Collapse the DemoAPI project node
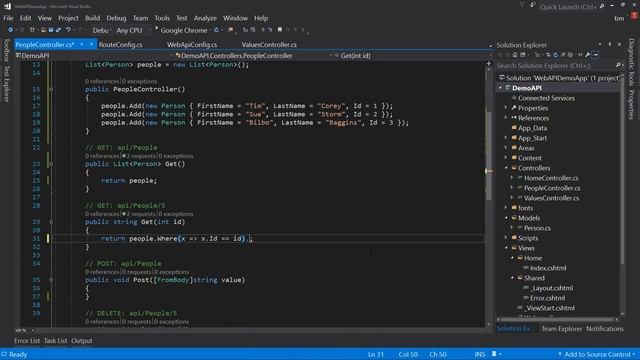Image resolution: width=640 pixels, height=360 pixels. (x=500, y=88)
